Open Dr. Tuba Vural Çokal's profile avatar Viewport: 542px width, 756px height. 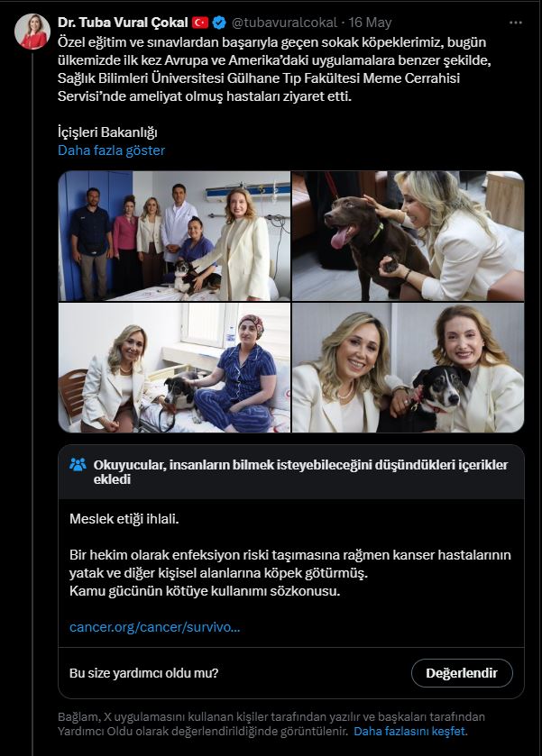(x=32, y=32)
